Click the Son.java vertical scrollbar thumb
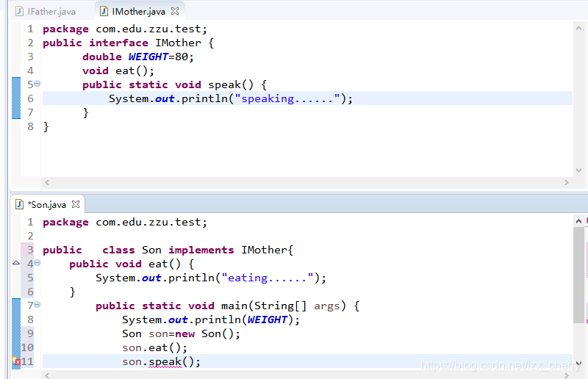 (578, 275)
